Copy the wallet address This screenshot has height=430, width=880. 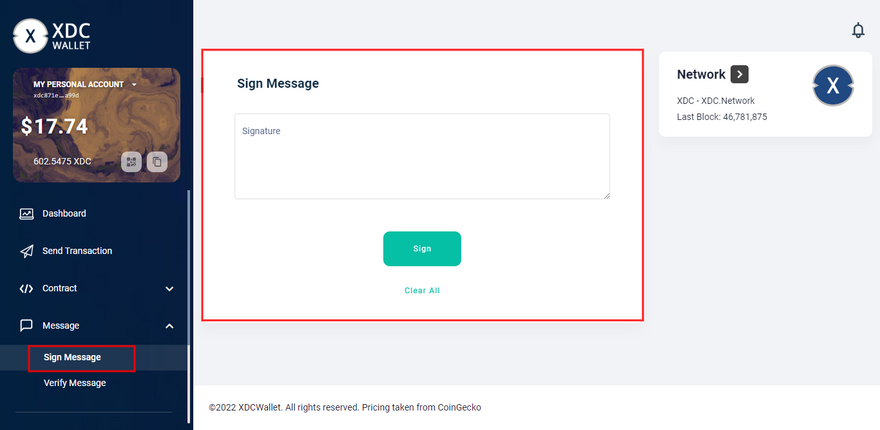pyautogui.click(x=157, y=161)
